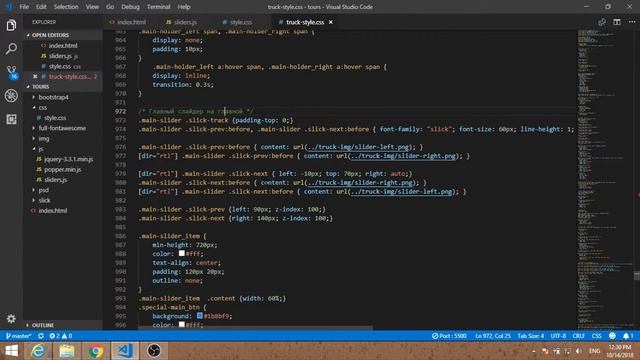Image resolution: width=640 pixels, height=360 pixels.
Task: Open the Debug view in activity bar
Action: pos(11,96)
